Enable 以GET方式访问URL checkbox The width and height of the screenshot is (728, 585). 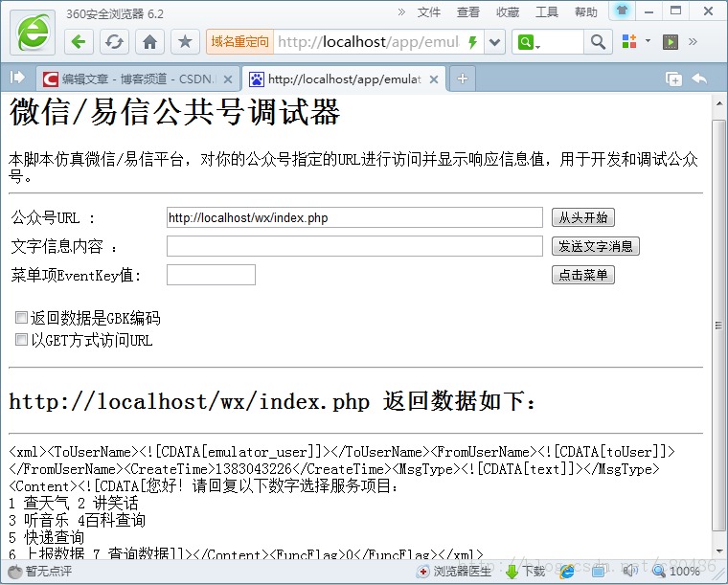tap(21, 340)
